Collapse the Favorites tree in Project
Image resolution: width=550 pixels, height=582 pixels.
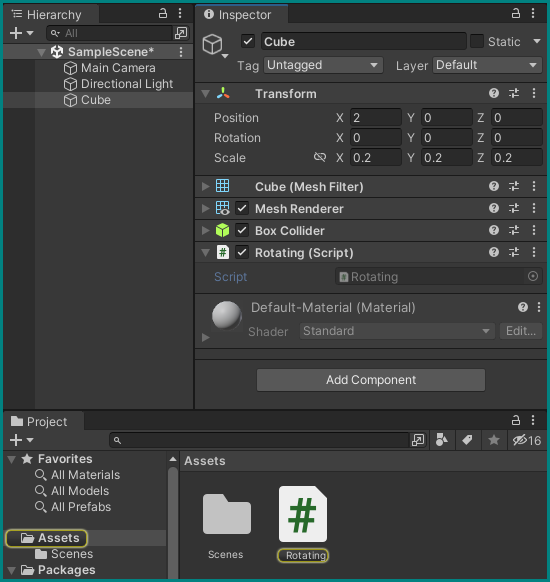pos(12,460)
